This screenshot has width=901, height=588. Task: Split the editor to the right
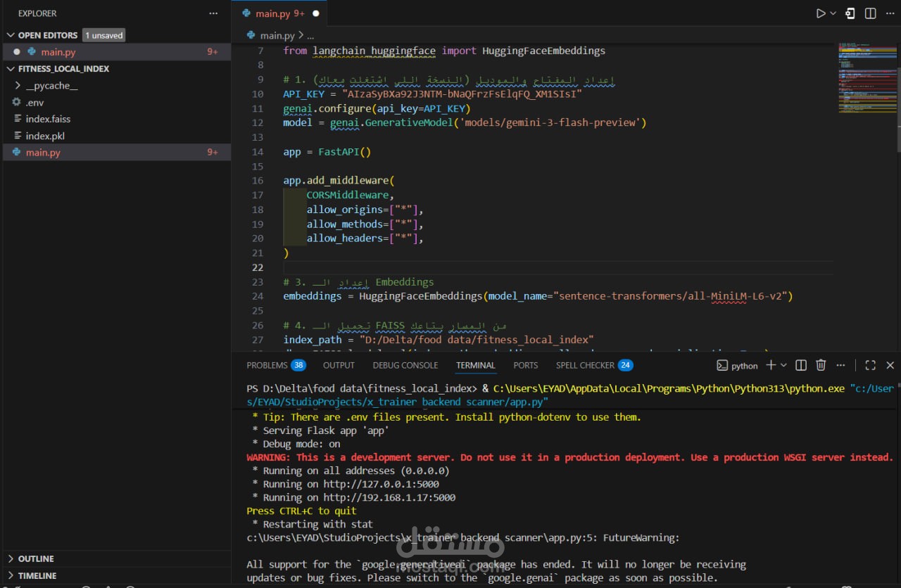point(870,13)
